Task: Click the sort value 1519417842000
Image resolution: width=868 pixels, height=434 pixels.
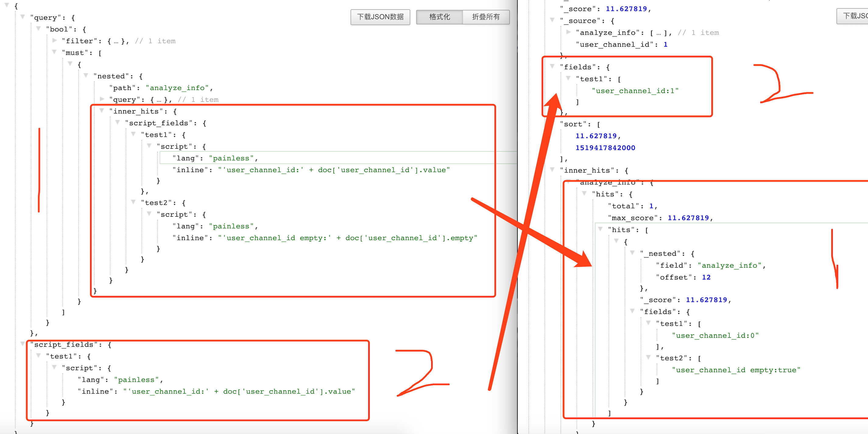Action: 605,148
